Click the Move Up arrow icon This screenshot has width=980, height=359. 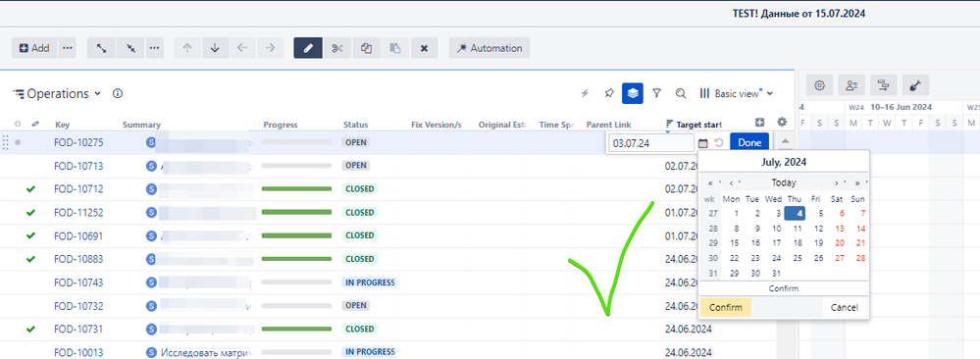click(x=186, y=48)
